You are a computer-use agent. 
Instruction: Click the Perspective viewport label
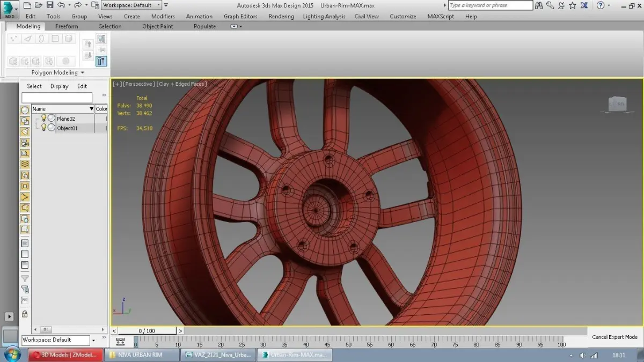(139, 84)
